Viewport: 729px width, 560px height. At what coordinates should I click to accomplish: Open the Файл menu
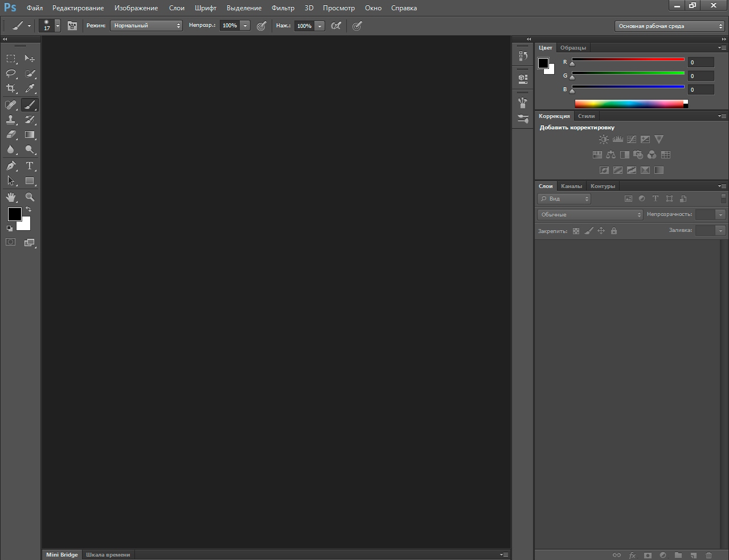35,8
